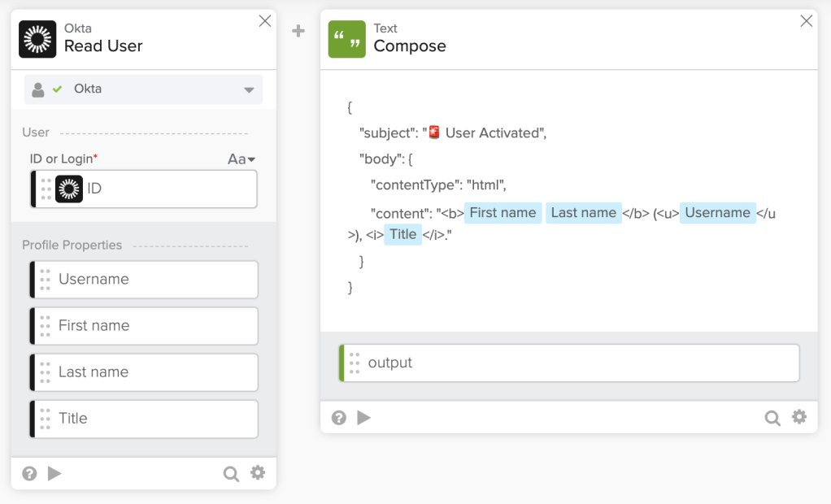Click the search icon on Compose card

[x=772, y=418]
